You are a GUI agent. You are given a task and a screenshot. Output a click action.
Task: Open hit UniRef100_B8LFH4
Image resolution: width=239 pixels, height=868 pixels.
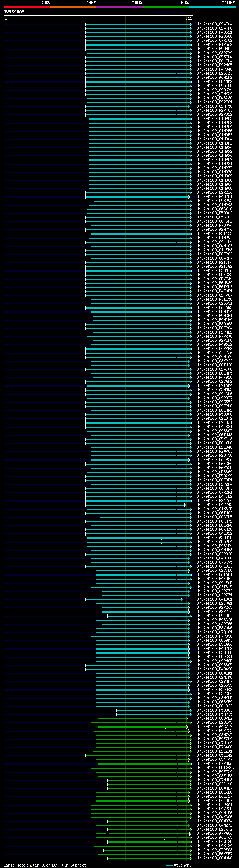214,61
